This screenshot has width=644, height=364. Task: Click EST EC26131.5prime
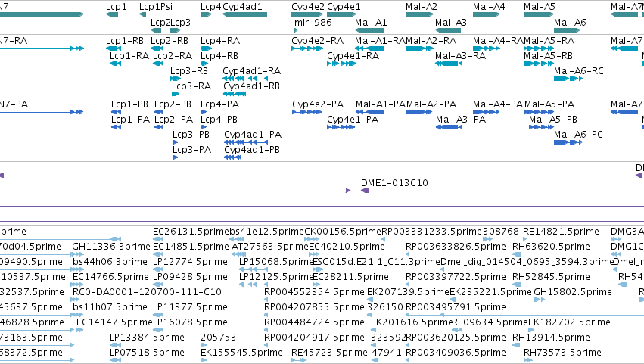(x=158, y=238)
